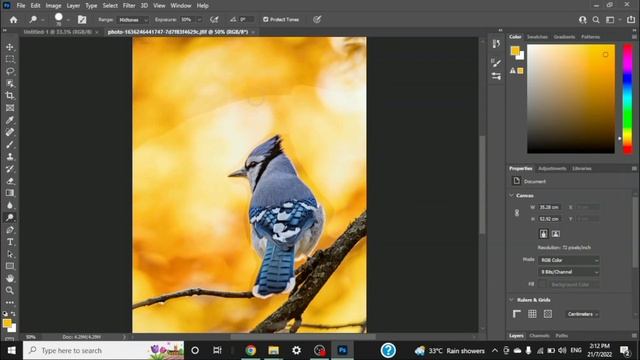Select the Eyedropper tool
The height and width of the screenshot is (360, 640).
point(10,120)
